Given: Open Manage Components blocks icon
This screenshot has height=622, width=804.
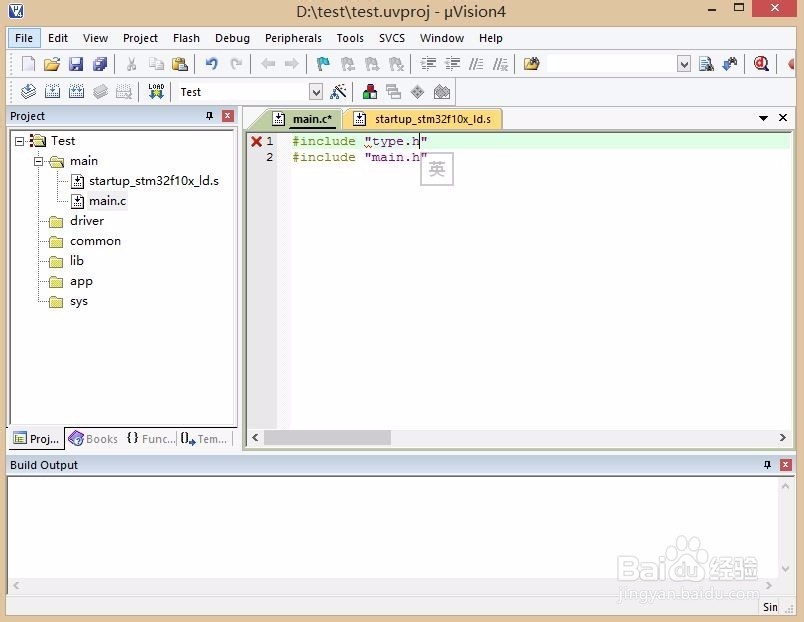Looking at the screenshot, I should [370, 92].
